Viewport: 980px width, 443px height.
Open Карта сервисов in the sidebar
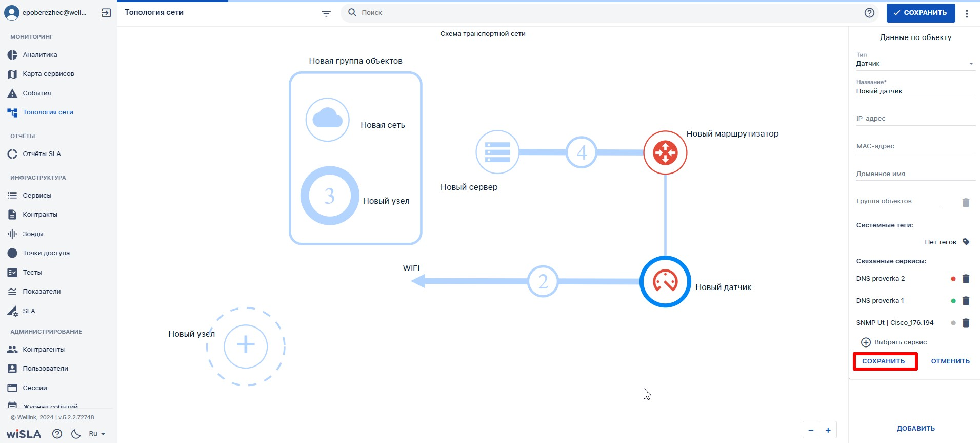48,74
